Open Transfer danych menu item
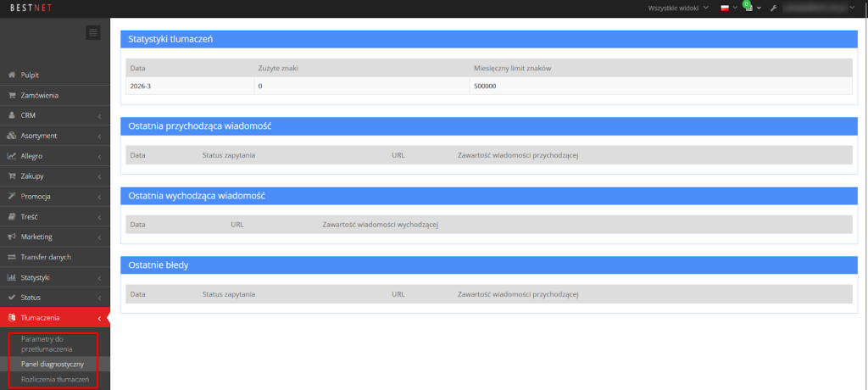 pyautogui.click(x=55, y=257)
